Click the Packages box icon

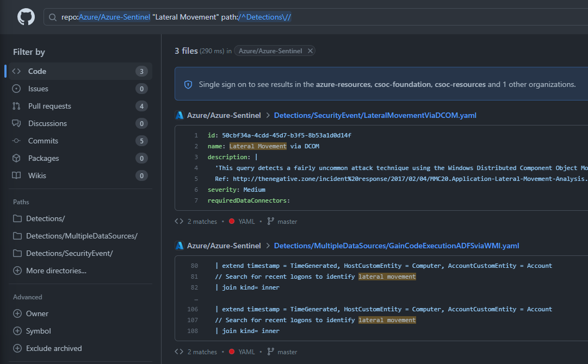point(16,158)
